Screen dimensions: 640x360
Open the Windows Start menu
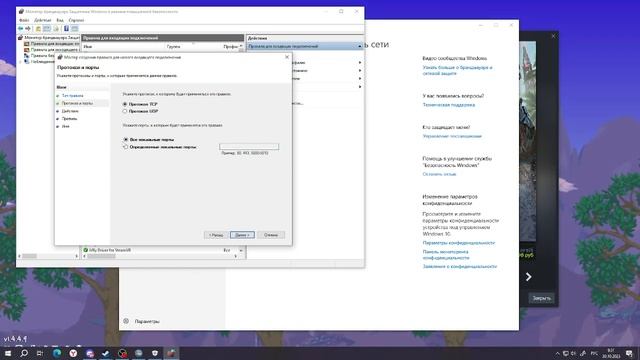click(7, 353)
